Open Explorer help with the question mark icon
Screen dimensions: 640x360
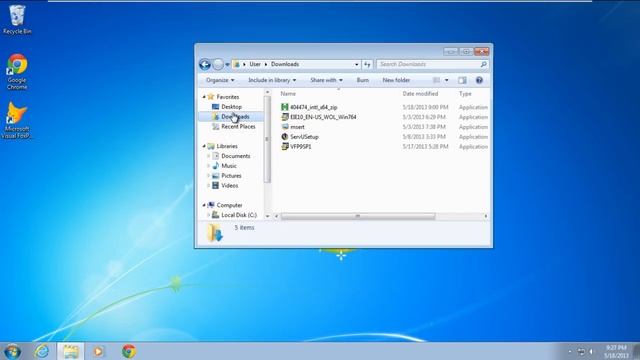point(479,80)
